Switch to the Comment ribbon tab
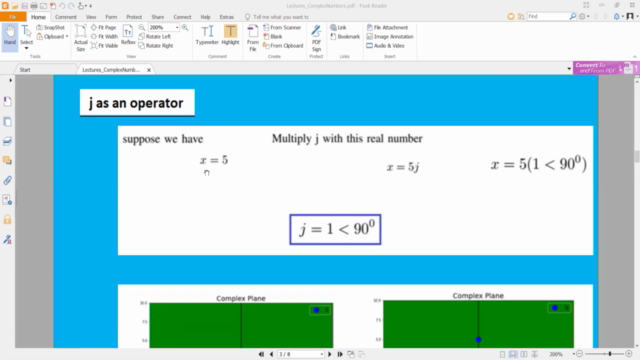 [x=66, y=17]
